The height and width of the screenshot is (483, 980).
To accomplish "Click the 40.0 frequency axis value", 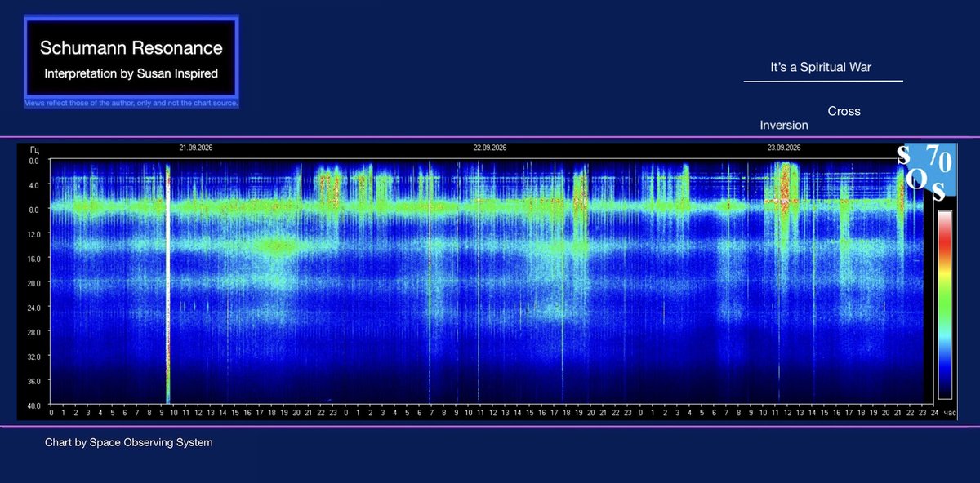I will (33, 405).
